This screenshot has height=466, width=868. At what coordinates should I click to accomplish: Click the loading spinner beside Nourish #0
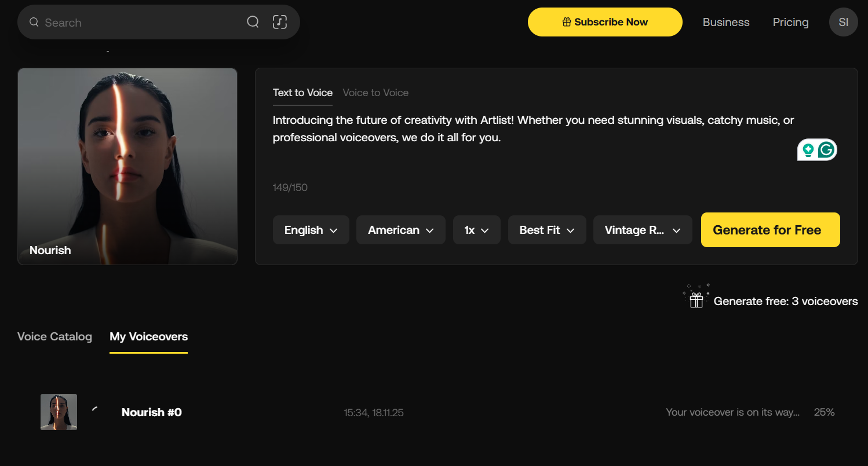[x=95, y=410]
